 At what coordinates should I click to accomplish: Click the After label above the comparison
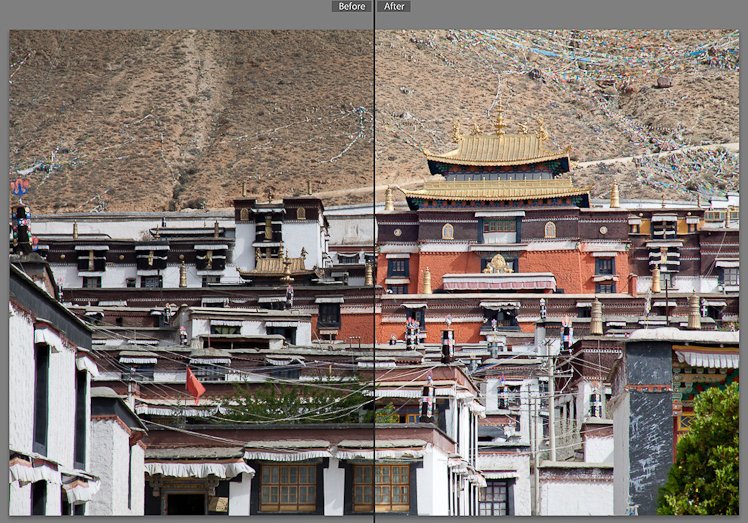click(x=394, y=6)
